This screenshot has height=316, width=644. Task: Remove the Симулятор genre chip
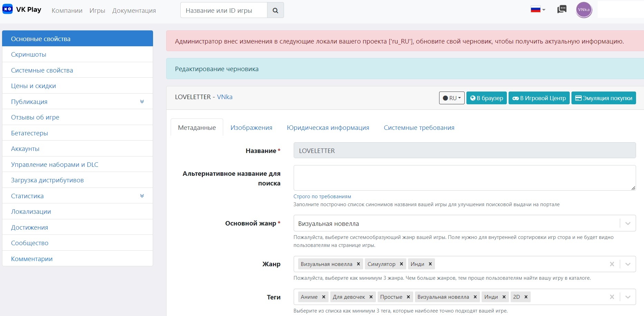[x=401, y=264]
